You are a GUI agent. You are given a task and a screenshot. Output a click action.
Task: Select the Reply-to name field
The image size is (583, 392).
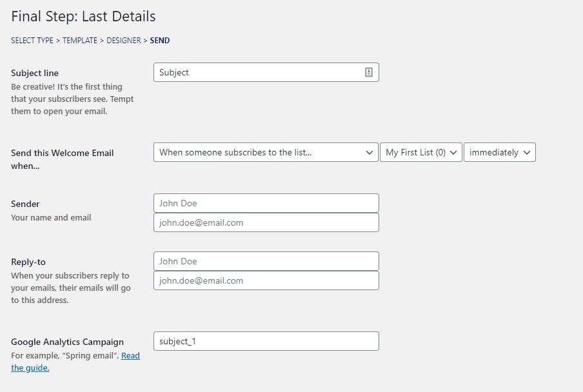(266, 261)
